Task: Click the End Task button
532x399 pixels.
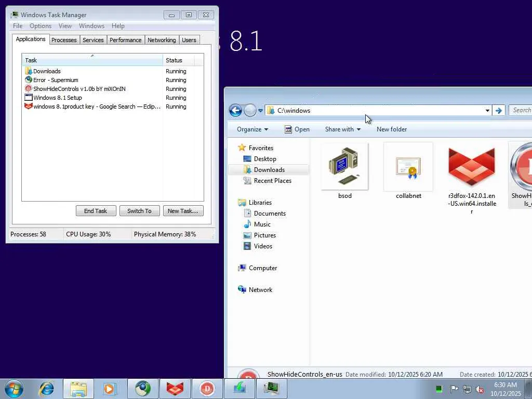Action: click(x=96, y=211)
